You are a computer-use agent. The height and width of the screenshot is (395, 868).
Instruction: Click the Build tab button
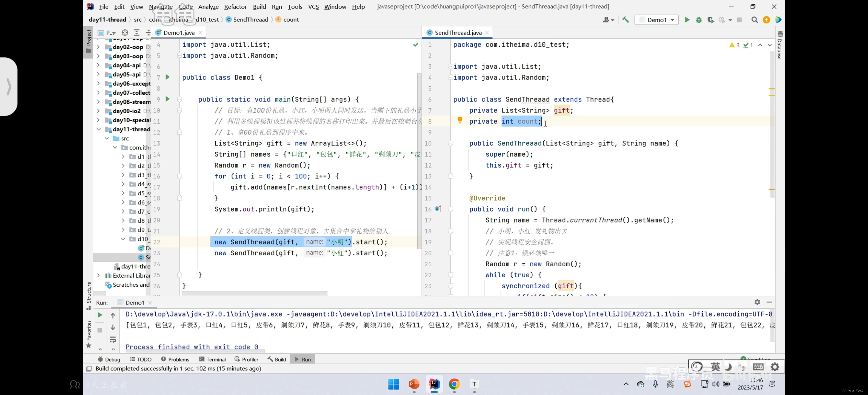click(x=280, y=359)
